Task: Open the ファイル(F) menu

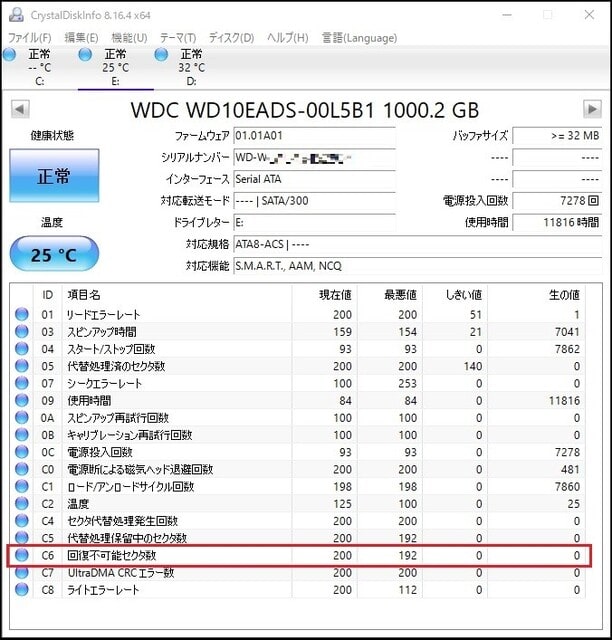Action: click(30, 38)
